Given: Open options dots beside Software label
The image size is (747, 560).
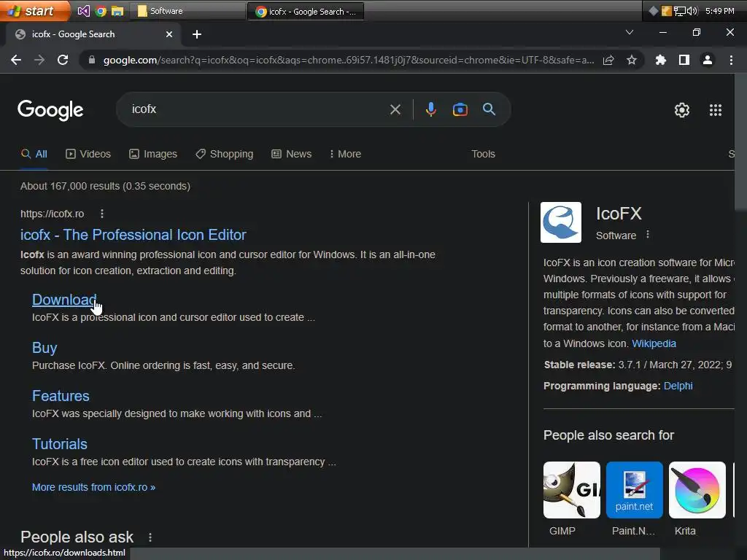Looking at the screenshot, I should (648, 235).
